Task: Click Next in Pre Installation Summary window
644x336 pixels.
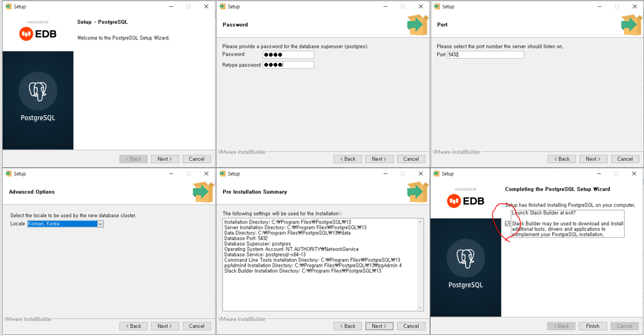Action: 379,326
